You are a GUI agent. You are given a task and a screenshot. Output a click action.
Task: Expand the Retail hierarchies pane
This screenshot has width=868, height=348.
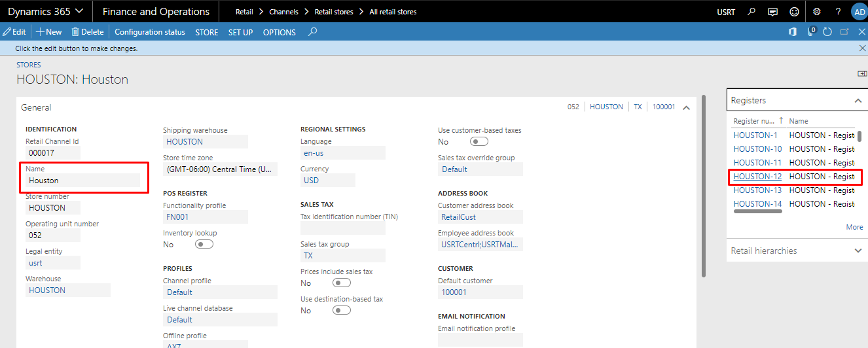(858, 251)
